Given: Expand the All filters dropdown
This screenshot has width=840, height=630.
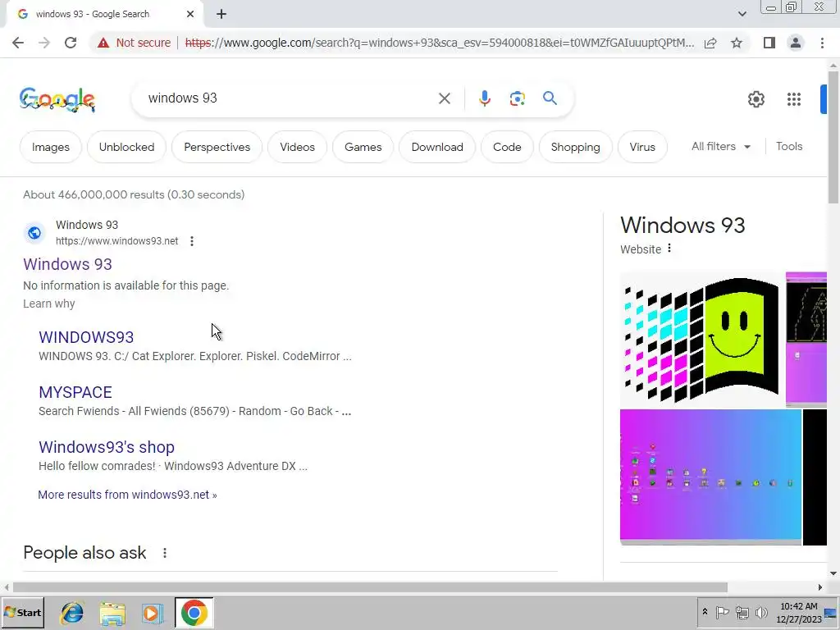Looking at the screenshot, I should (x=721, y=146).
